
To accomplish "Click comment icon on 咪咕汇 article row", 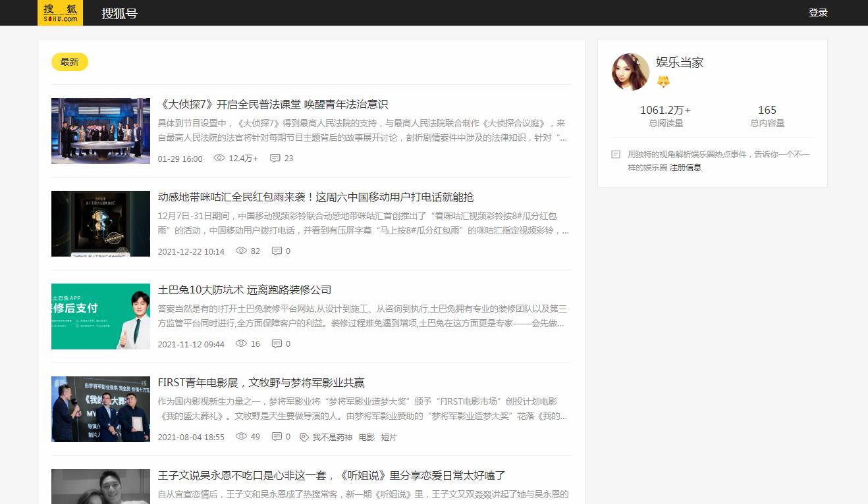I will click(x=277, y=251).
